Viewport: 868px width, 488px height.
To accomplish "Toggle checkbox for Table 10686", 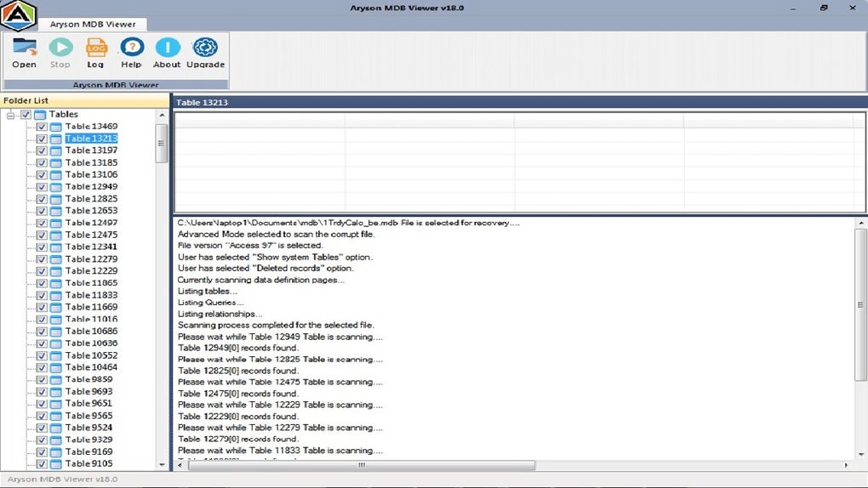I will click(42, 332).
